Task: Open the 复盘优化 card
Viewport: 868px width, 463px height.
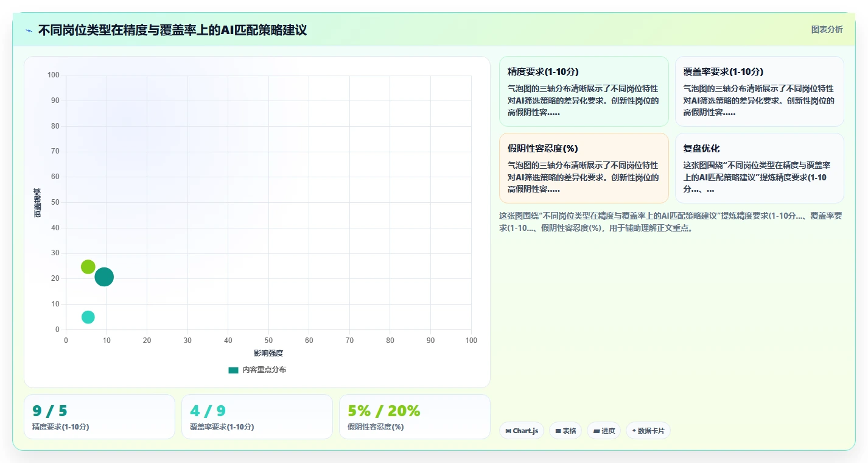Action: (759, 168)
